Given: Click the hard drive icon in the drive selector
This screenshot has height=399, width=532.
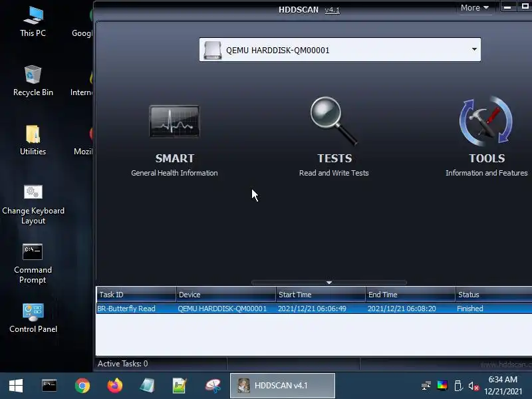Looking at the screenshot, I should coord(213,51).
